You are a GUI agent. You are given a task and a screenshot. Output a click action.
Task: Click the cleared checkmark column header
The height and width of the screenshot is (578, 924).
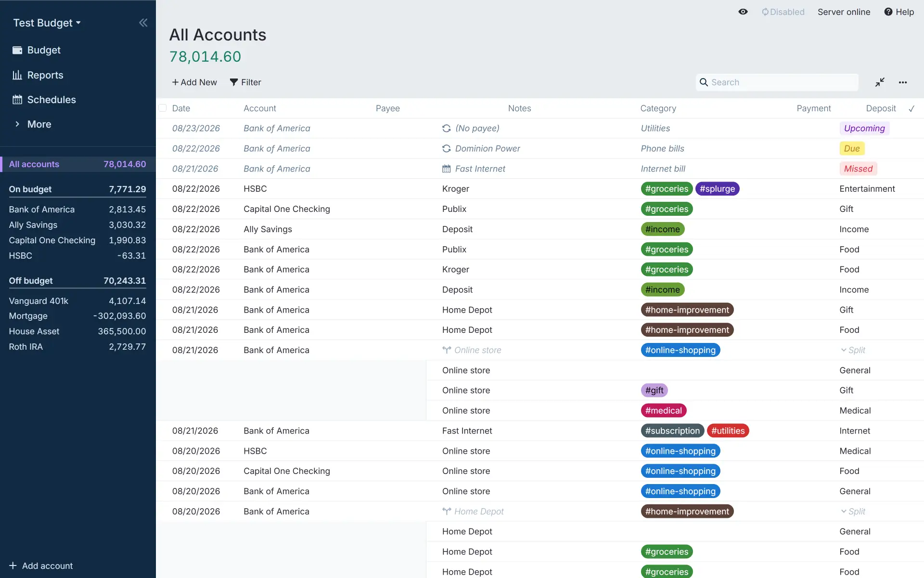(911, 108)
